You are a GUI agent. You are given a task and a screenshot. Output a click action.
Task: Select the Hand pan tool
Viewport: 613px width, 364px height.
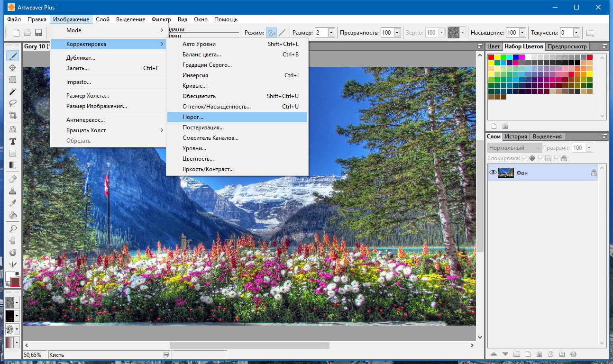[x=13, y=241]
